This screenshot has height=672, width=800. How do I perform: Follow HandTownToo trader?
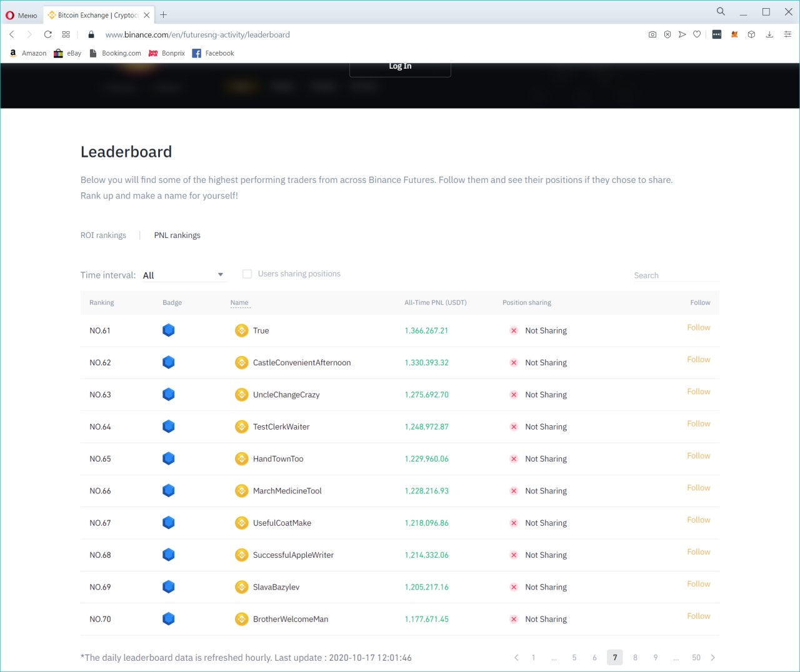[698, 456]
